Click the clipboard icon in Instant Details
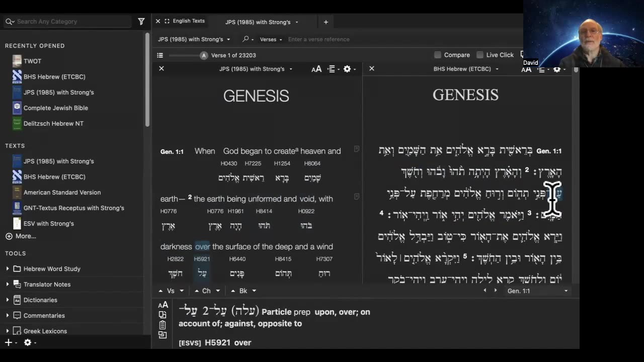Viewport: 644px width, 362px height. [x=163, y=325]
